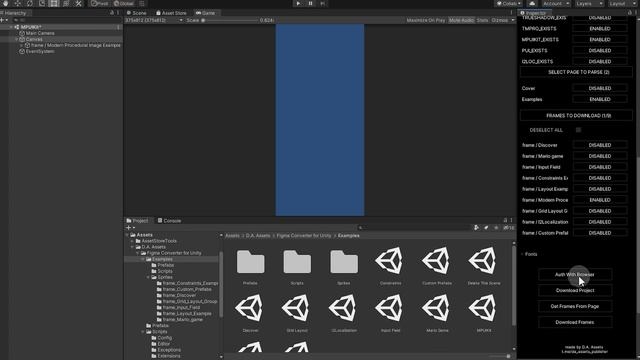Open the create plus dropdown in Project
This screenshot has height=360, width=640.
[130, 228]
